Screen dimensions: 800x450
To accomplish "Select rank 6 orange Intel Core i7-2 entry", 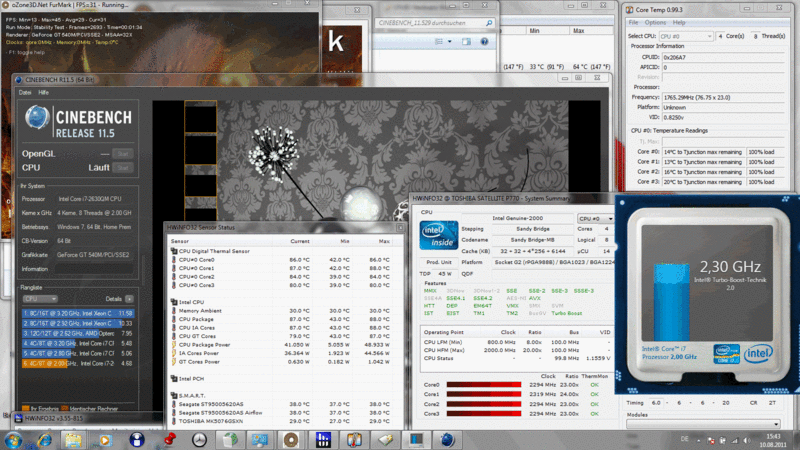I will click(x=78, y=363).
